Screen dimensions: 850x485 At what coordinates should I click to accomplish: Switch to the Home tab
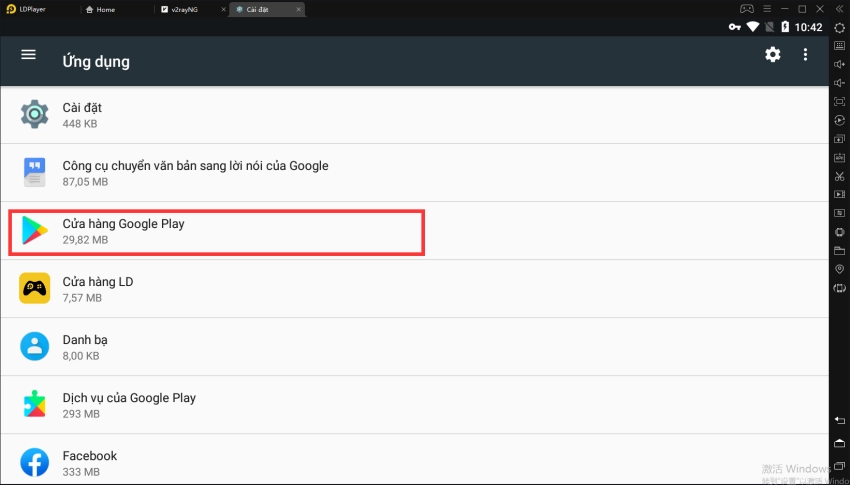[x=101, y=9]
